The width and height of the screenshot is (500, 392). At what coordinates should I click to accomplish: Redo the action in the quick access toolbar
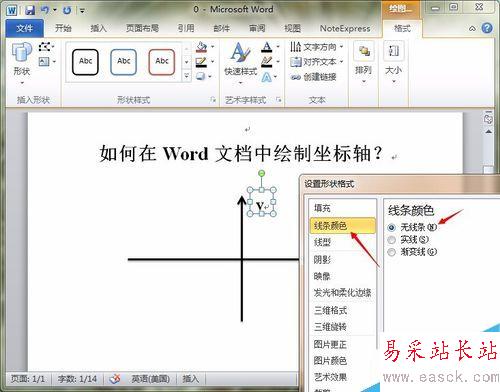tap(67, 10)
